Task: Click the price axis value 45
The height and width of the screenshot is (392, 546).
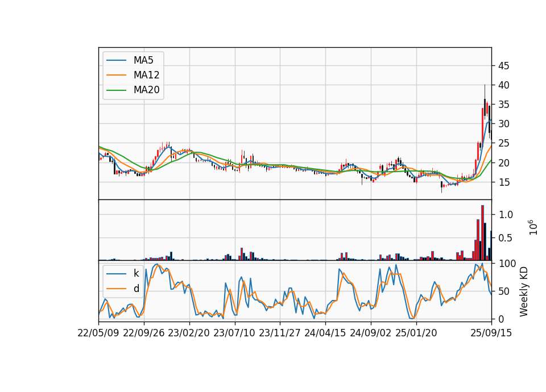Action: click(x=504, y=66)
